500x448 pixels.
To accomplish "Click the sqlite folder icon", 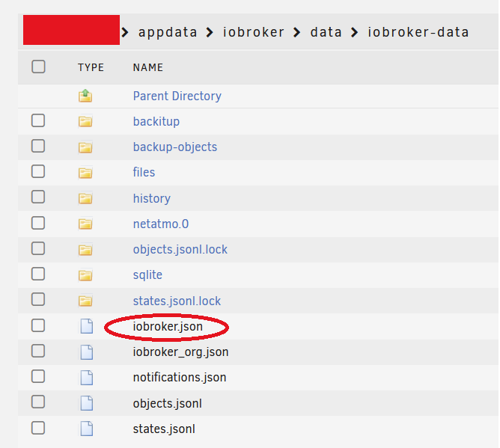I will 85,275.
